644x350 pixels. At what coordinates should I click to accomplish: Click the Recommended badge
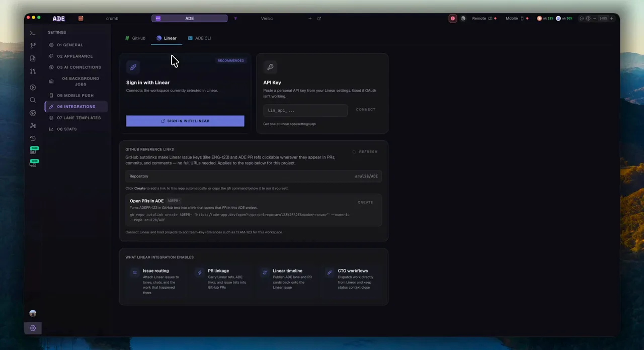(231, 61)
